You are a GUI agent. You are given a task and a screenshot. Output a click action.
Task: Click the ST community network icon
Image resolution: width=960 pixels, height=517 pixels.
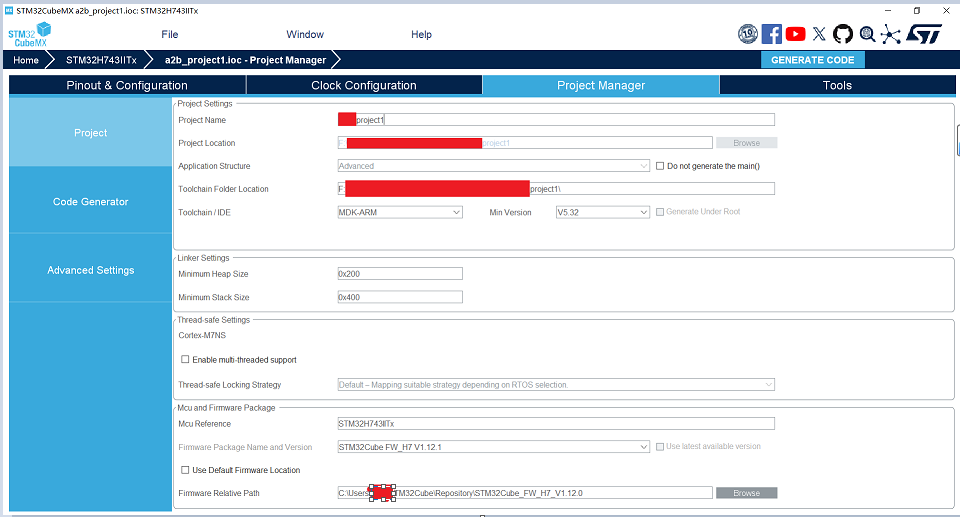tap(891, 34)
